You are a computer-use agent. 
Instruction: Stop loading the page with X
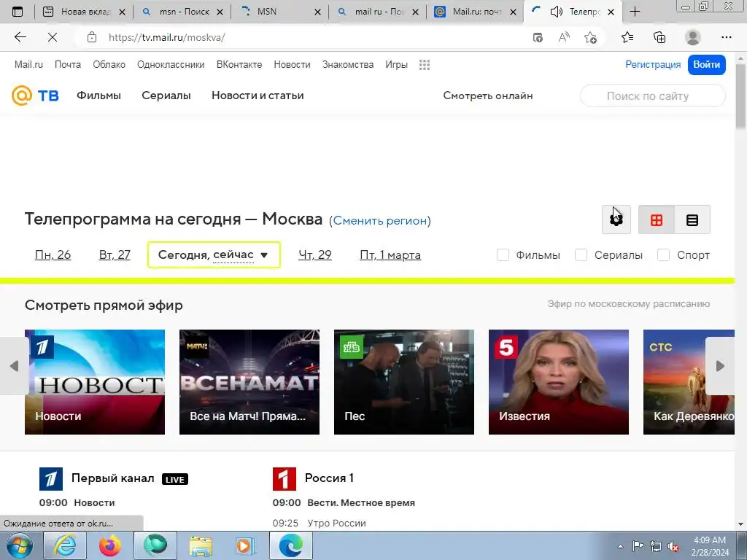point(53,37)
